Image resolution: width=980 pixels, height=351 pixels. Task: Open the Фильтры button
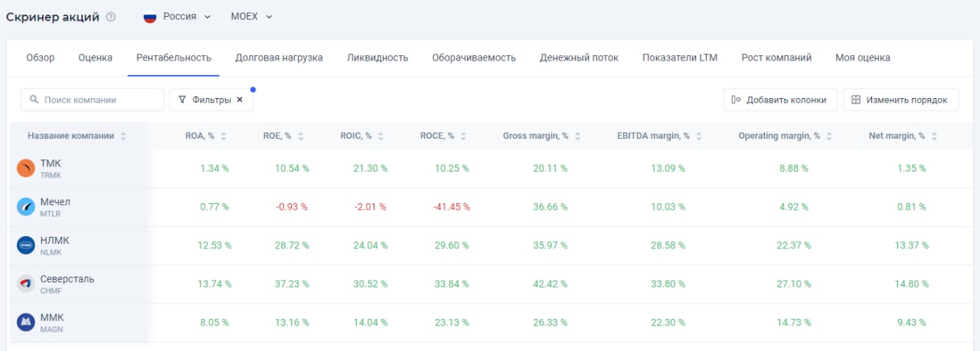(x=211, y=100)
